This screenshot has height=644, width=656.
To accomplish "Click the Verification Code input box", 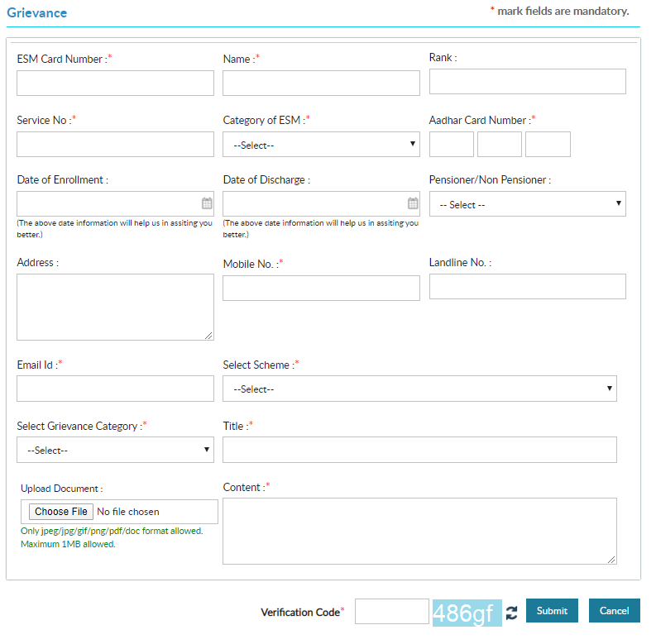I will (391, 611).
